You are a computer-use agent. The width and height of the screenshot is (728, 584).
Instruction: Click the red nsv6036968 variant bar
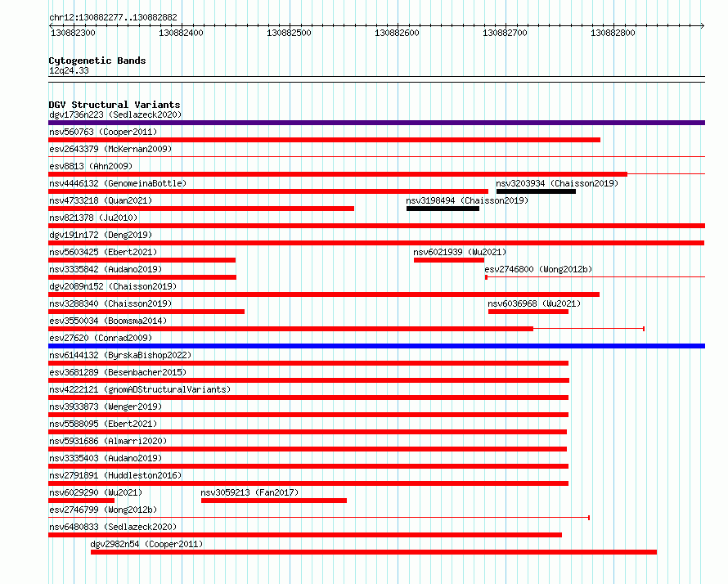tap(528, 312)
